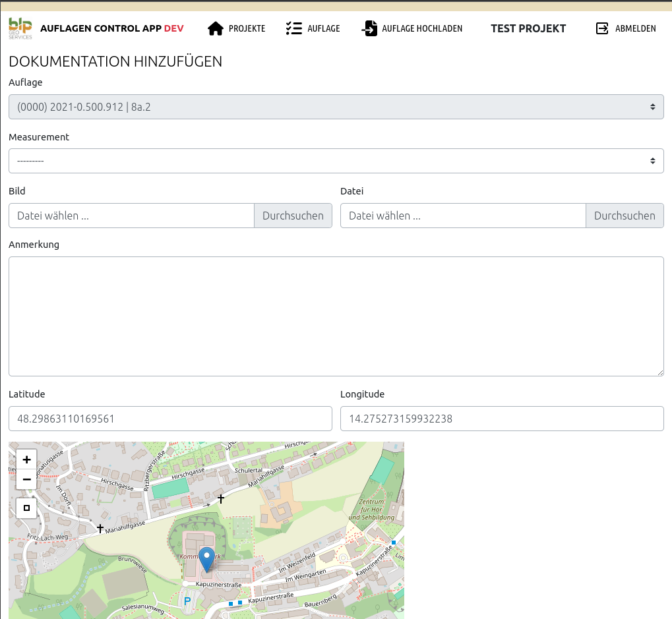The height and width of the screenshot is (619, 672).
Task: Click the Longitude input field
Action: (x=501, y=419)
